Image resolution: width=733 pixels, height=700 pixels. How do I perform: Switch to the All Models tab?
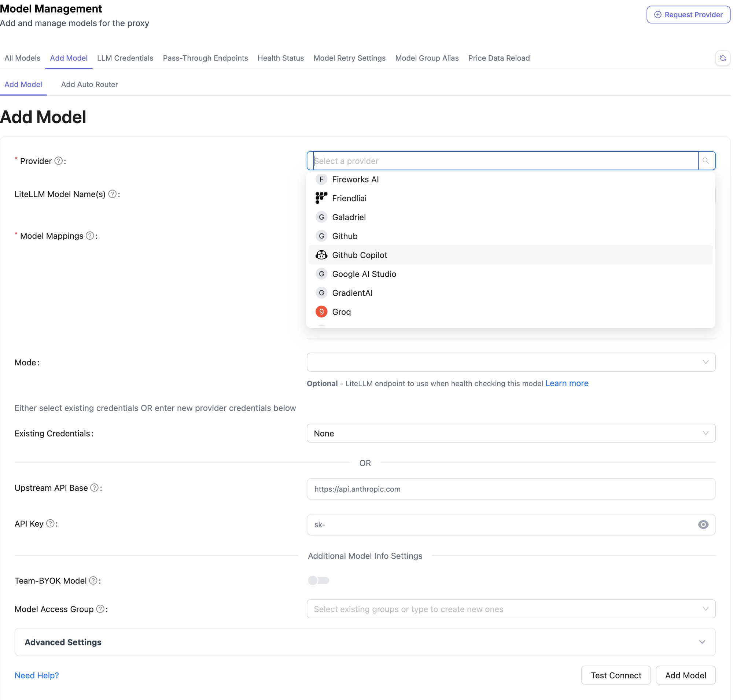coord(22,58)
